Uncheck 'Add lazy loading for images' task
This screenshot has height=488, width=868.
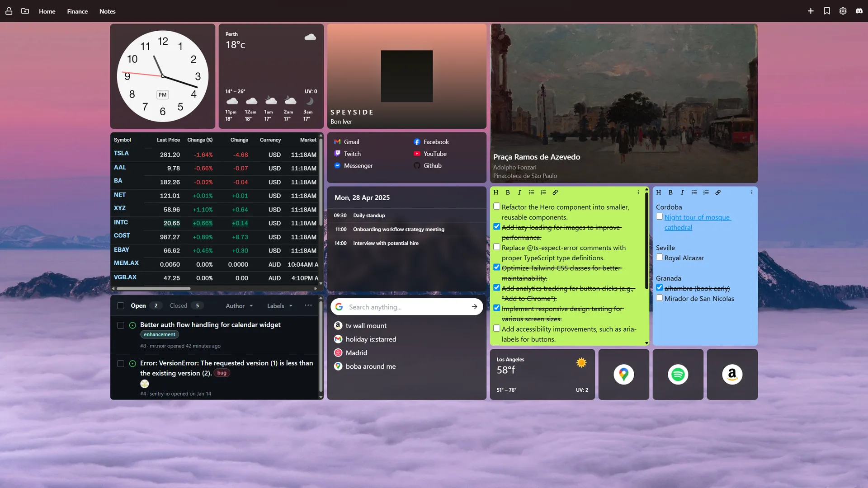click(497, 227)
